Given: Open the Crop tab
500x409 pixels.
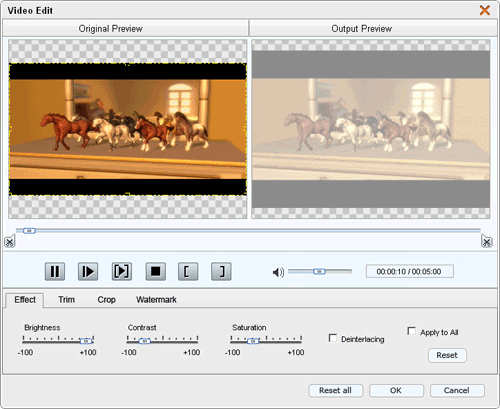Looking at the screenshot, I should (106, 300).
